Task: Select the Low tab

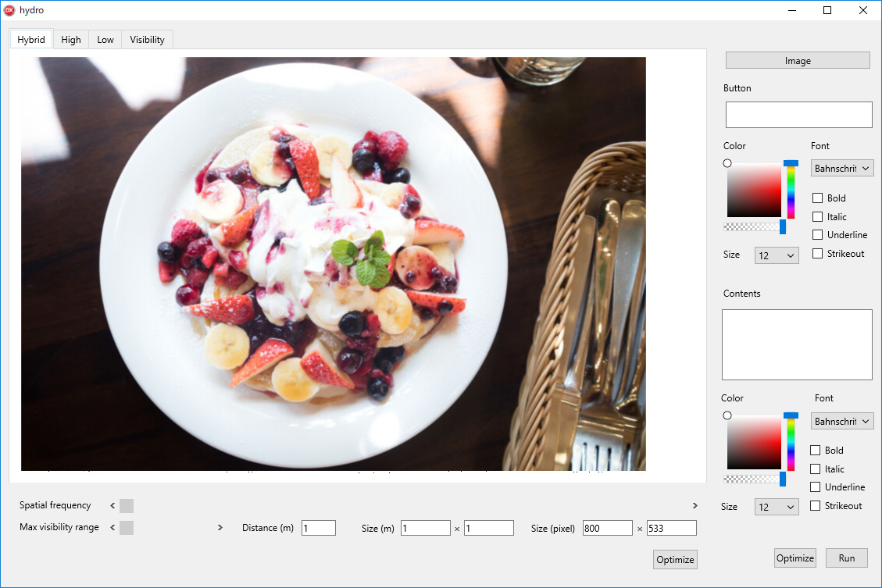Action: (x=105, y=40)
